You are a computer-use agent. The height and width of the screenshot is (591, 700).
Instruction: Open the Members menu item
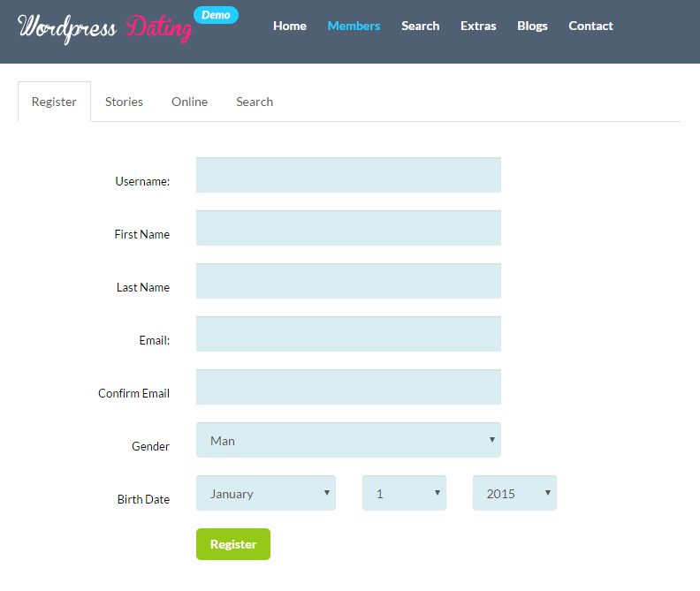pos(354,26)
